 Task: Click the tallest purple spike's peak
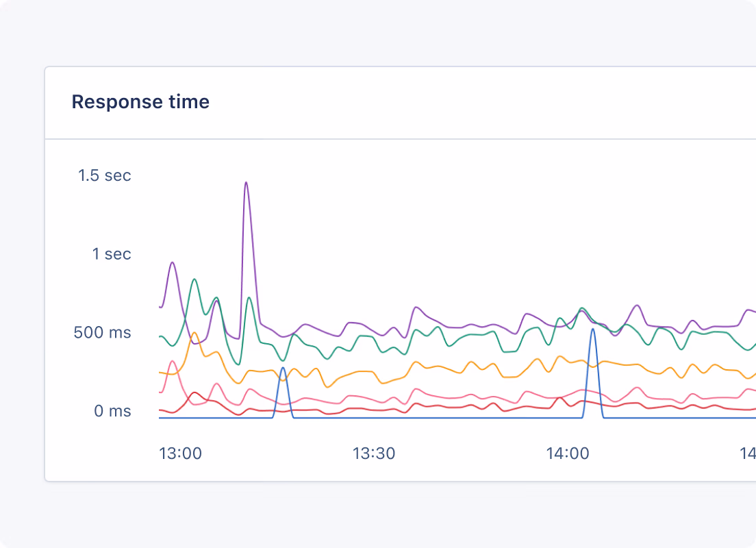(246, 183)
